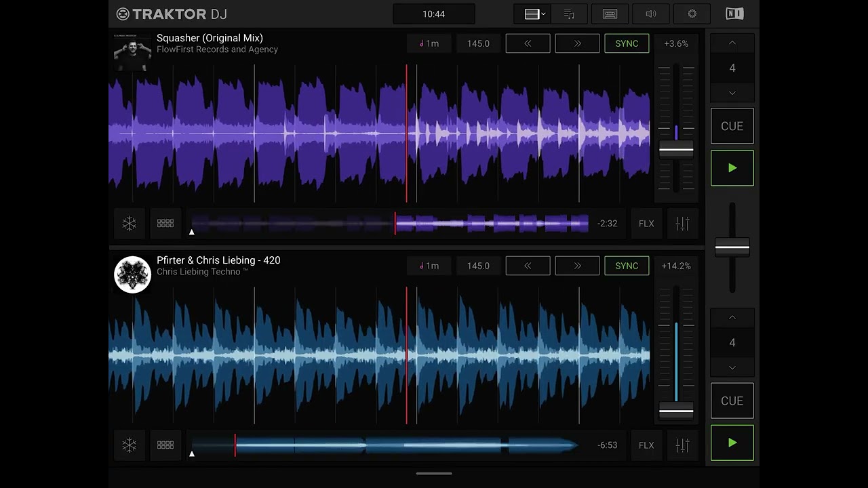This screenshot has width=868, height=488.
Task: Click the +14.2% tempo readout
Action: coord(676,266)
